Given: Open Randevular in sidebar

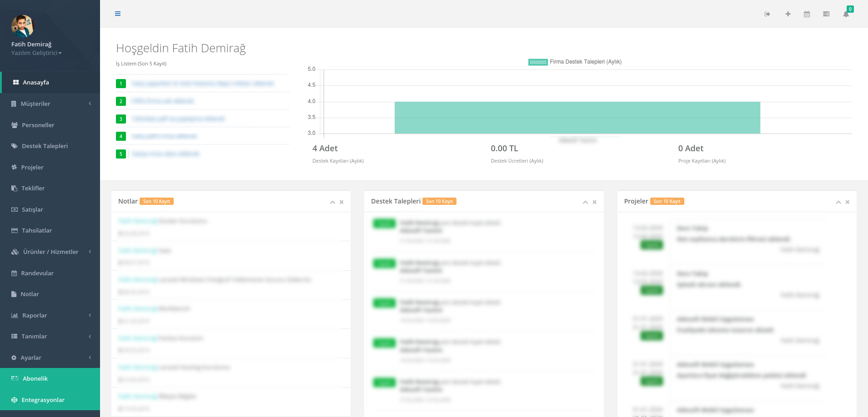Looking at the screenshot, I should coord(50,273).
